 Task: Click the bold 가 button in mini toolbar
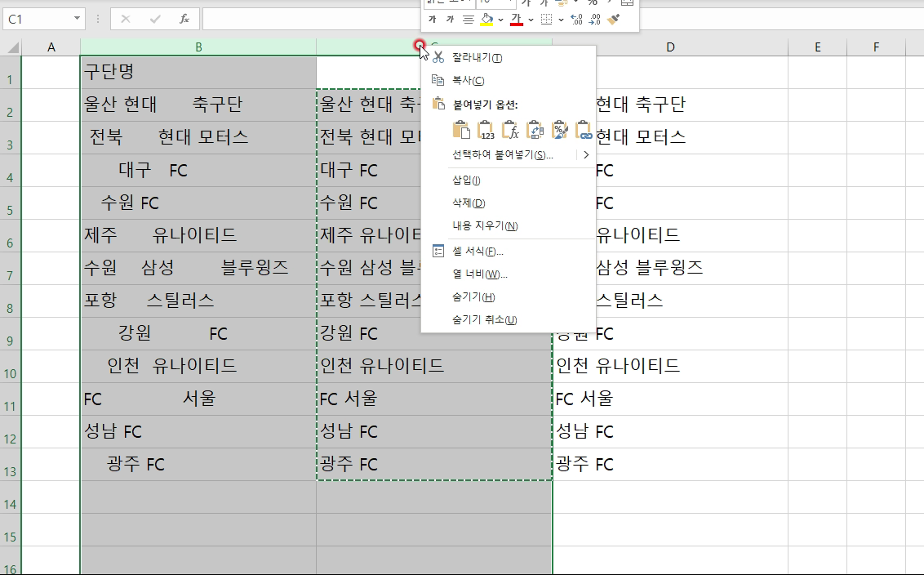pyautogui.click(x=433, y=20)
